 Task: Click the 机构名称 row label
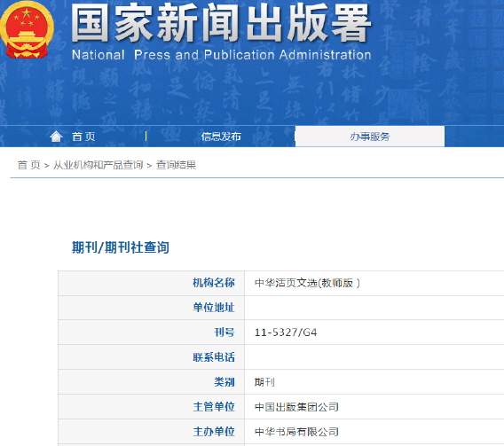click(x=214, y=283)
